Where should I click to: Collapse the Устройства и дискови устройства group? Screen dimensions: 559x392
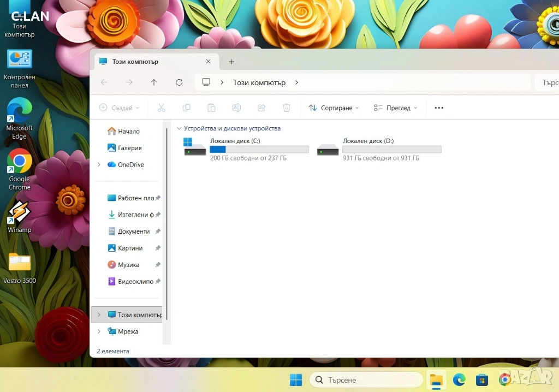[x=179, y=129]
